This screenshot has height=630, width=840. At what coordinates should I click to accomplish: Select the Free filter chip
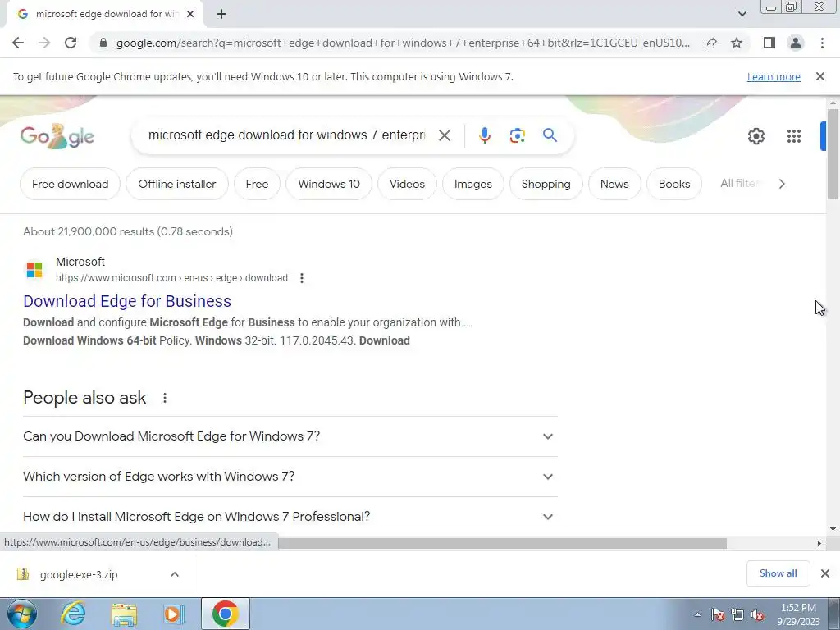257,184
